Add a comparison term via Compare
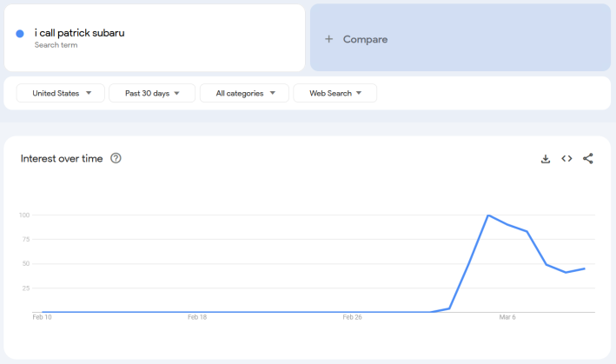Screen dimensions: 616x364 click(x=460, y=37)
